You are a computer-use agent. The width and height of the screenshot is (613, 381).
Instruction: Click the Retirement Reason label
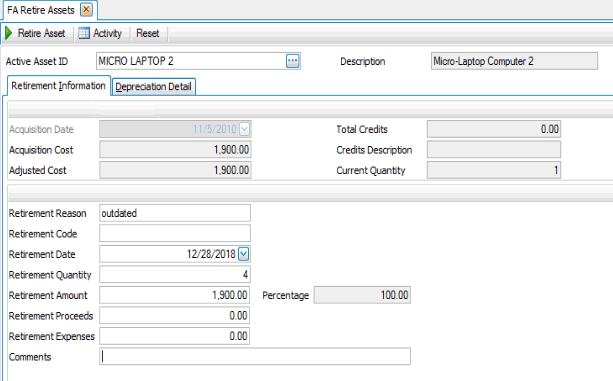pyautogui.click(x=47, y=213)
